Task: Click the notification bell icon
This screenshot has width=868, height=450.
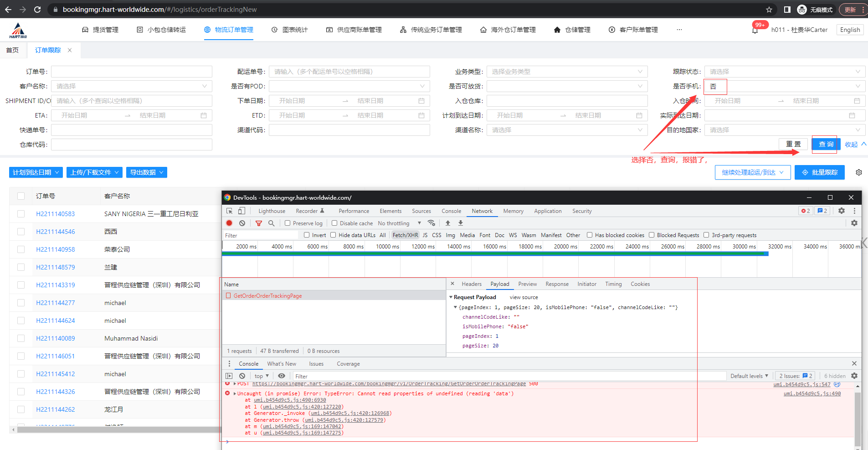Action: pyautogui.click(x=755, y=30)
